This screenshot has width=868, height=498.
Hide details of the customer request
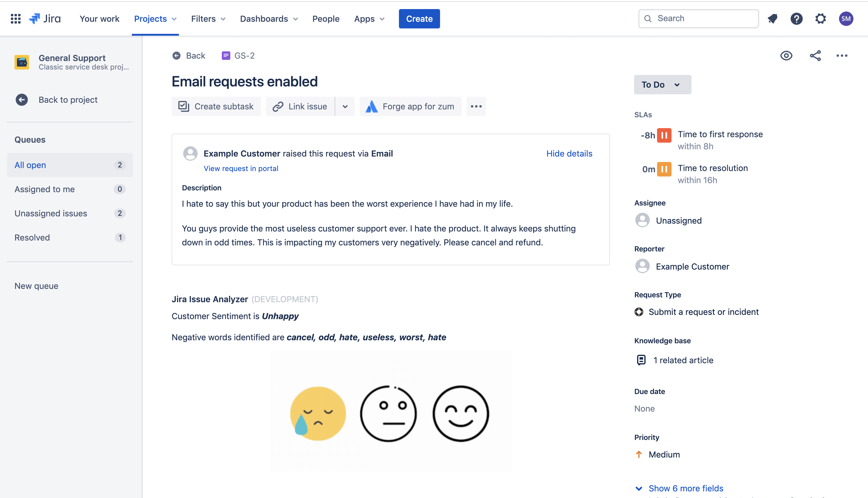point(569,154)
